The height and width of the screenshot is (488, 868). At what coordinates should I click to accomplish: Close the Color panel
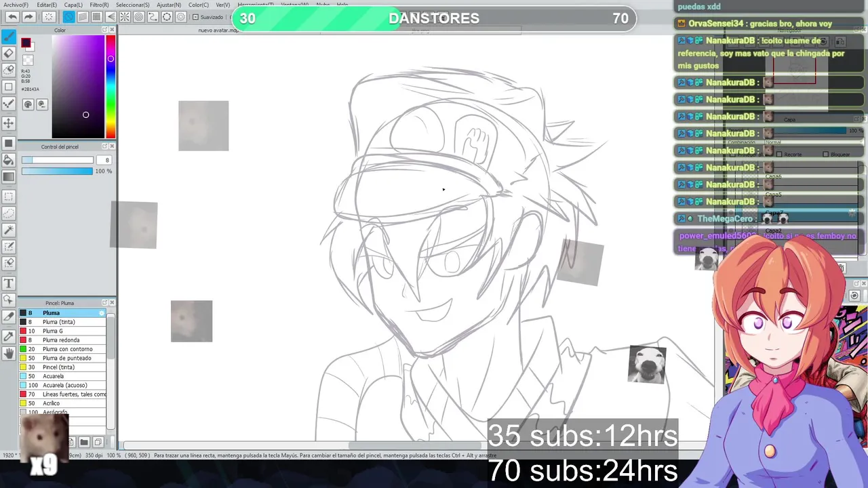point(112,30)
